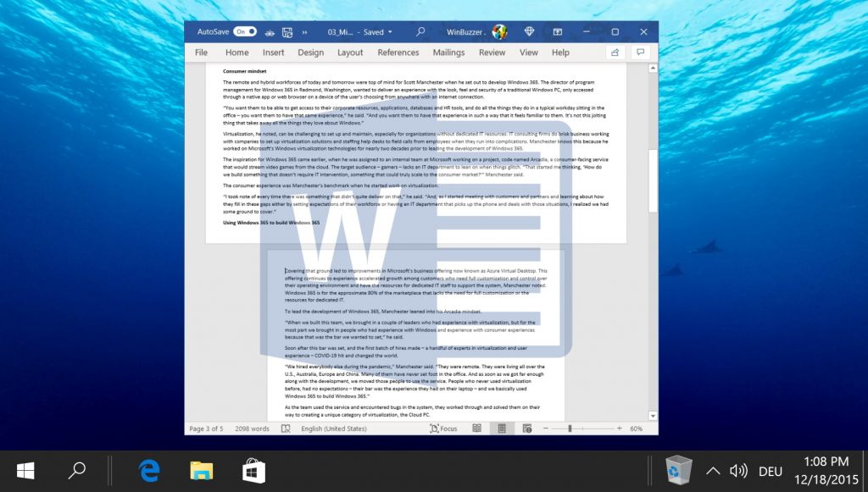Click paragraph starting "Covering that ground led"
This screenshot has width=868, height=492.
point(415,285)
